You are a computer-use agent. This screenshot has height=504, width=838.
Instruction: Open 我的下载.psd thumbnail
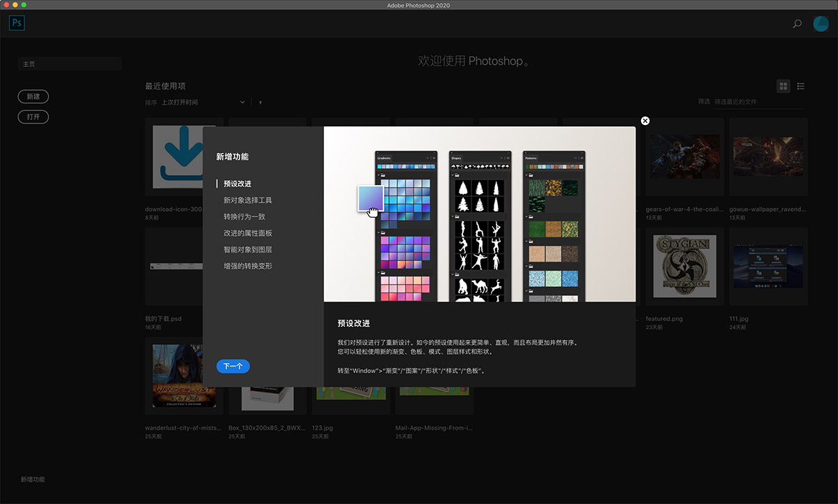coord(174,267)
